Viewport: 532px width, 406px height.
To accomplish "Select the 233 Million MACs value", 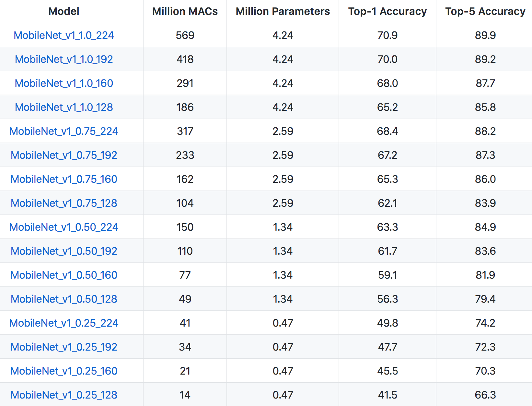I will point(185,155).
